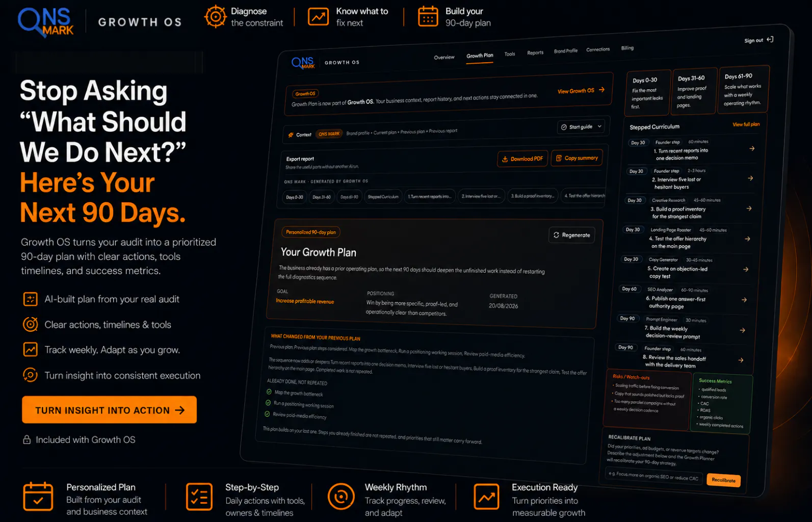Click the Track weekly chart icon
This screenshot has height=522, width=812.
31,350
